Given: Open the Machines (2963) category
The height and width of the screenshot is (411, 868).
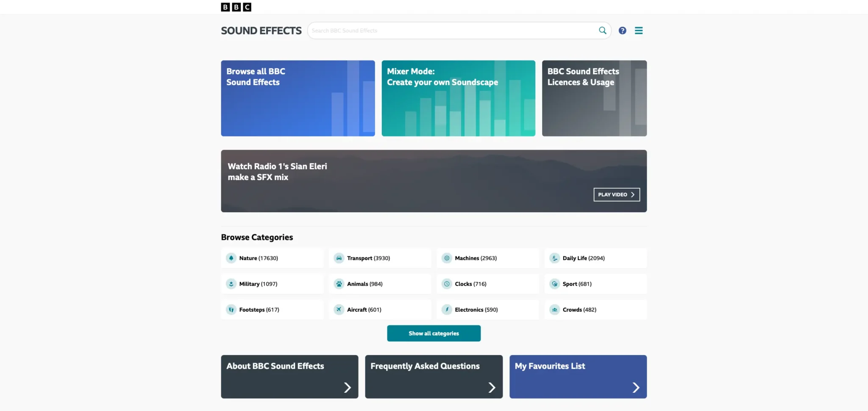Looking at the screenshot, I should coord(488,258).
